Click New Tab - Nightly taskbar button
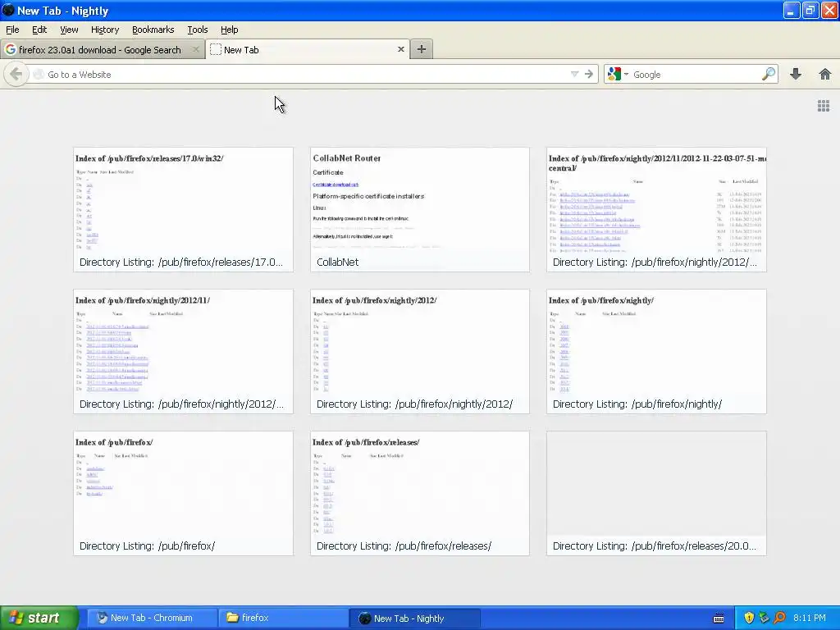Viewport: 840px width, 630px height. tap(414, 619)
